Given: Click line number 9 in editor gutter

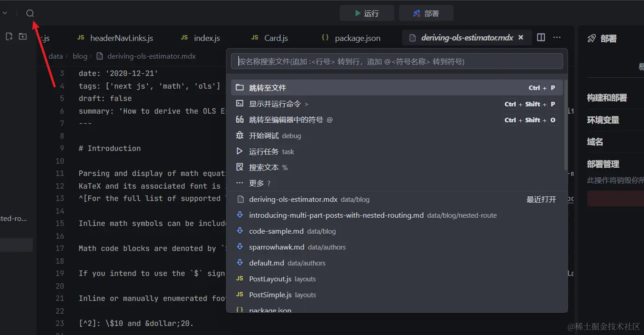Looking at the screenshot, I should [62, 148].
